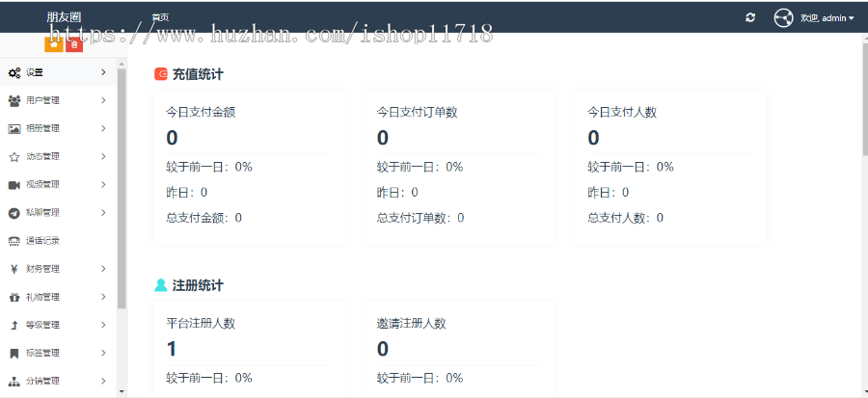This screenshot has width=868, height=398.
Task: Click the bookmark icon beside 标签管理
Action: pos(14,354)
